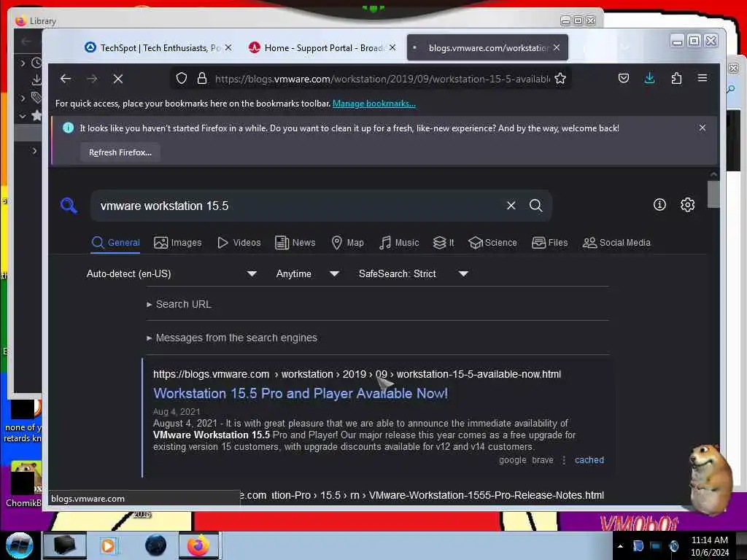This screenshot has width=747, height=560.
Task: Expand Messages from the search engines
Action: (x=232, y=338)
